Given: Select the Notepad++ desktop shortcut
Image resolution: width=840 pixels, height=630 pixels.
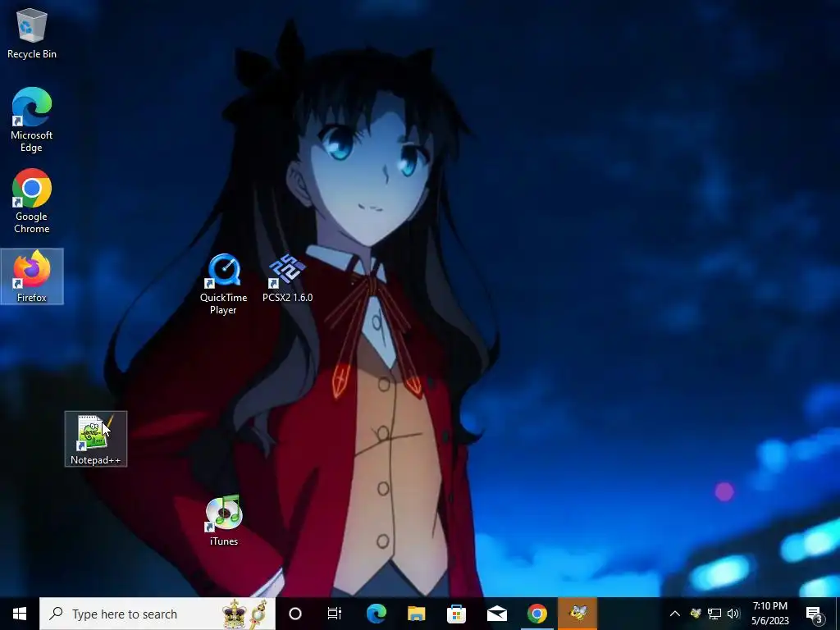Looking at the screenshot, I should point(96,440).
